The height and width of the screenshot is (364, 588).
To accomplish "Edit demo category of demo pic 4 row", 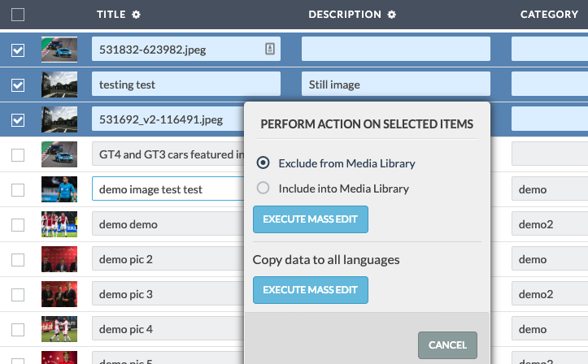I will (550, 329).
